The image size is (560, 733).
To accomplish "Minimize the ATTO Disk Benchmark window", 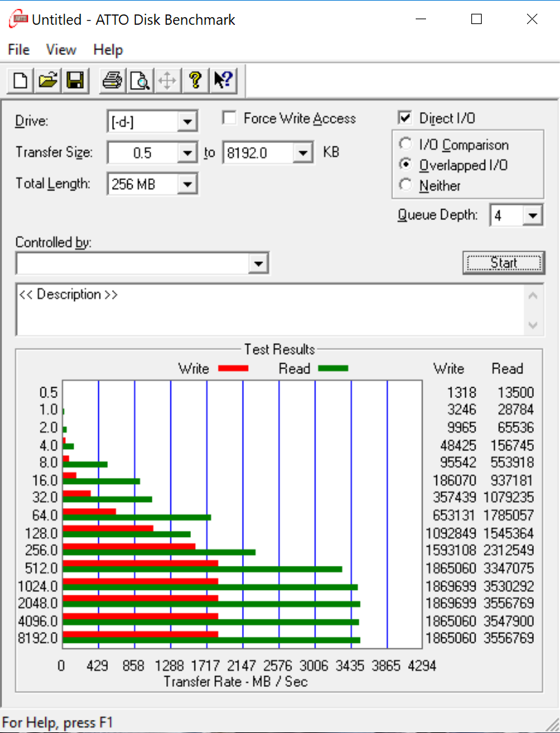I will point(421,19).
